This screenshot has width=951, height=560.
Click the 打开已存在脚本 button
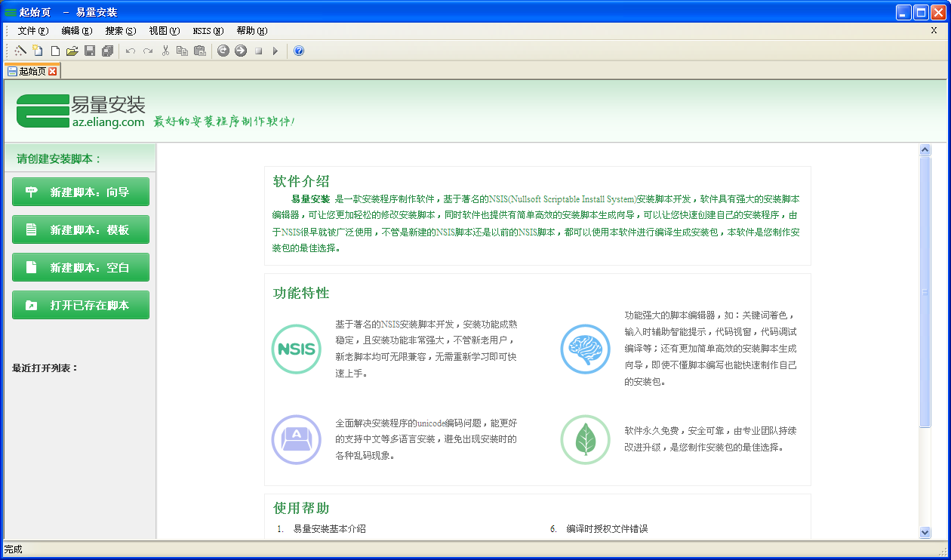point(81,305)
